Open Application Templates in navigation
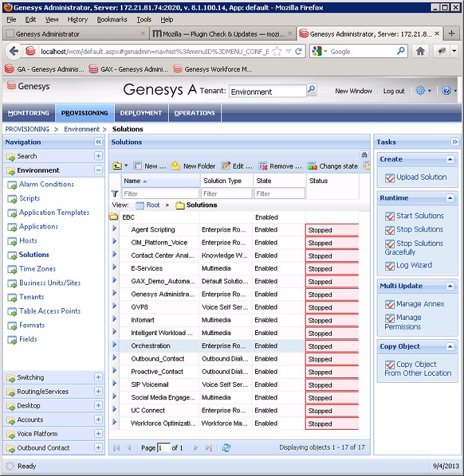The height and width of the screenshot is (476, 464). click(54, 212)
